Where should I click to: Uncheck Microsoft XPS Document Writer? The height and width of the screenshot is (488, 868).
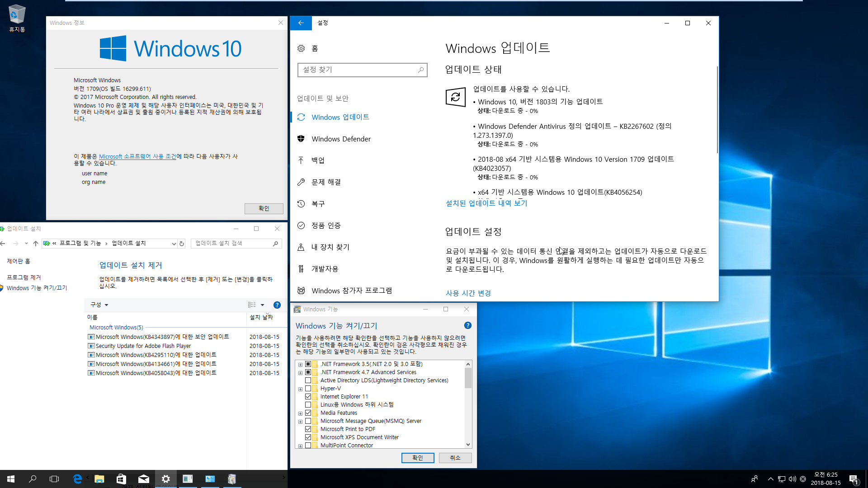tap(308, 437)
